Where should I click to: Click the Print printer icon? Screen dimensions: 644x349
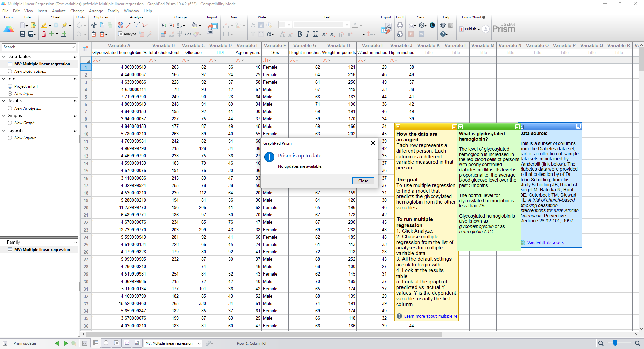click(x=400, y=25)
